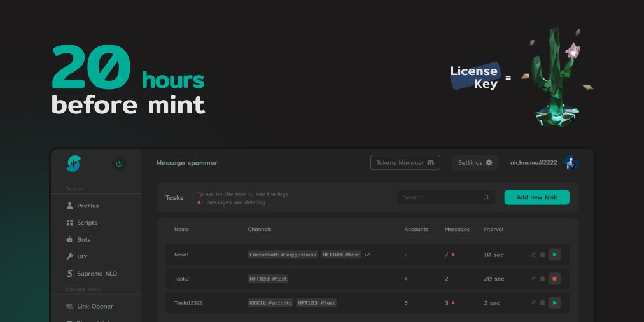Click the CactusSoft logo icon

click(x=74, y=164)
